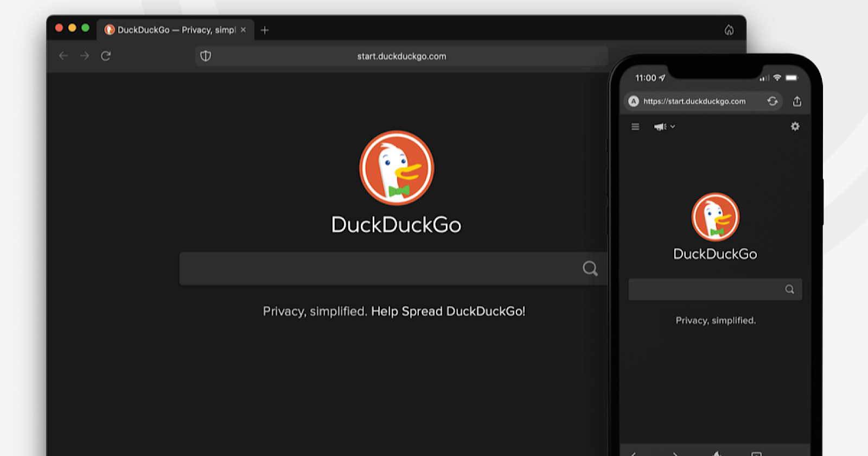This screenshot has height=456, width=868.
Task: Click the desktop start.duckduckgo.com address bar
Action: point(401,56)
